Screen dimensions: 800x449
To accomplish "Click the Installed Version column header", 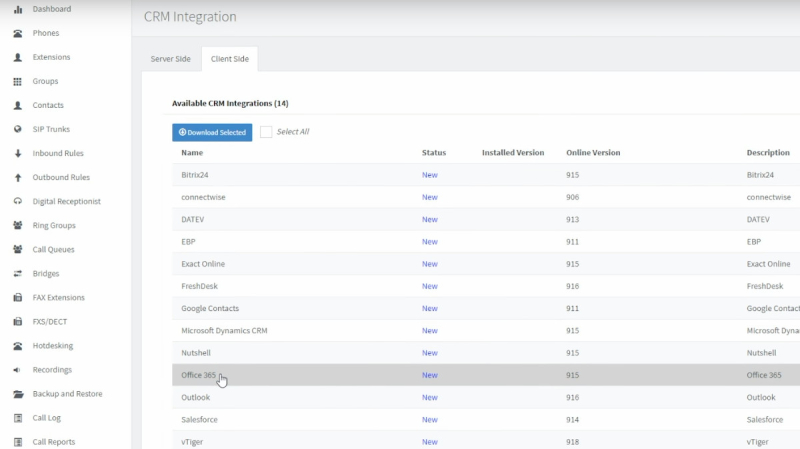I will coord(513,153).
